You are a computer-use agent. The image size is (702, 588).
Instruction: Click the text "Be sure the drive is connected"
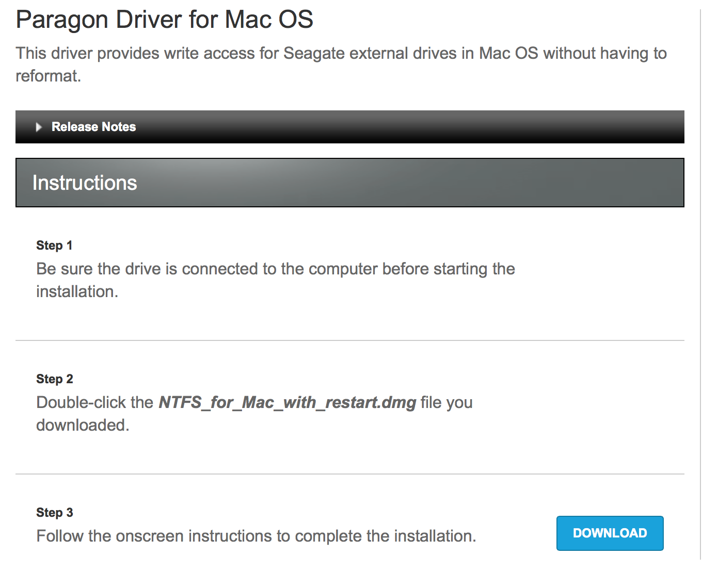click(x=156, y=269)
